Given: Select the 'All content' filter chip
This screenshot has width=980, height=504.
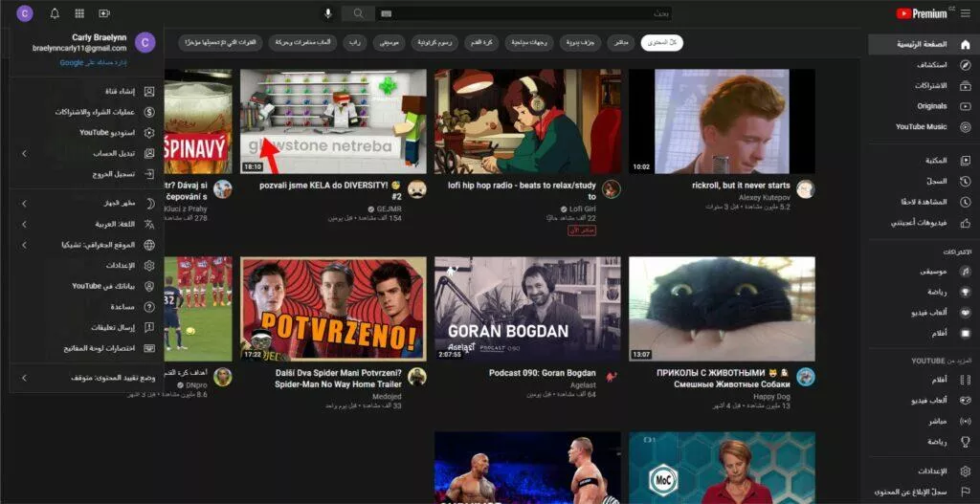Looking at the screenshot, I should [x=662, y=42].
